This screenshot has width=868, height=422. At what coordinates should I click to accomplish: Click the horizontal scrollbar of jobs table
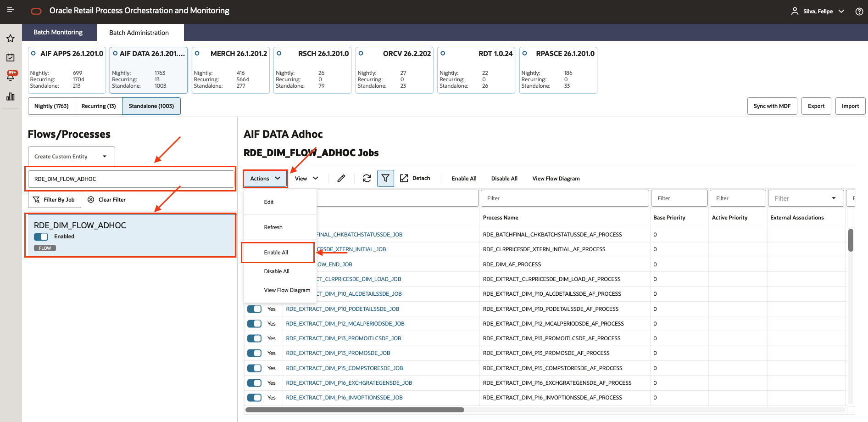[355, 410]
